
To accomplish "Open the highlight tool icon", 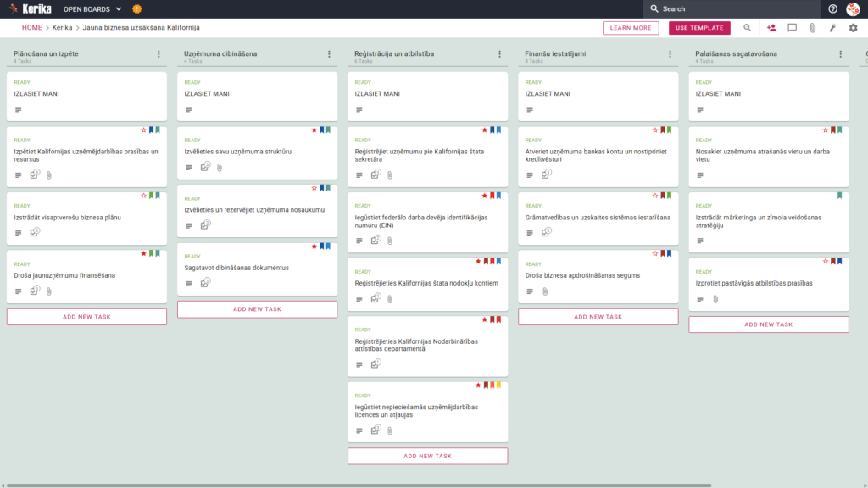I will [832, 28].
